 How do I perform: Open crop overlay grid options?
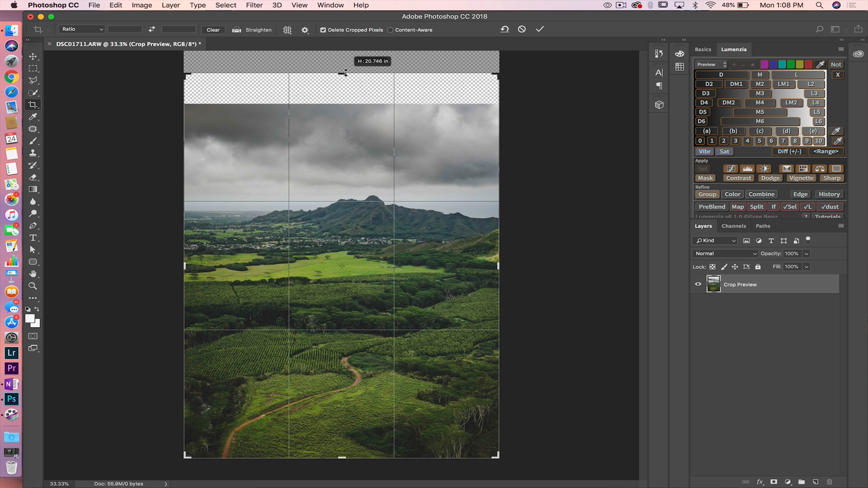pos(287,30)
